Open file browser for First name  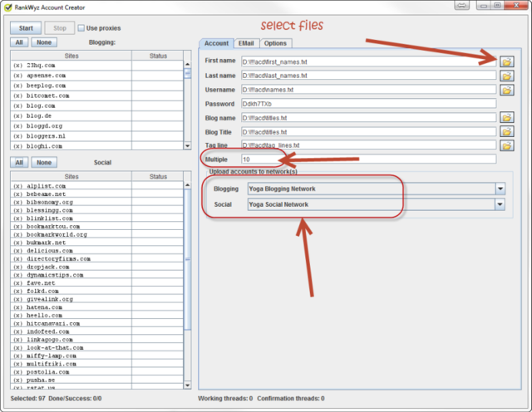coord(506,61)
